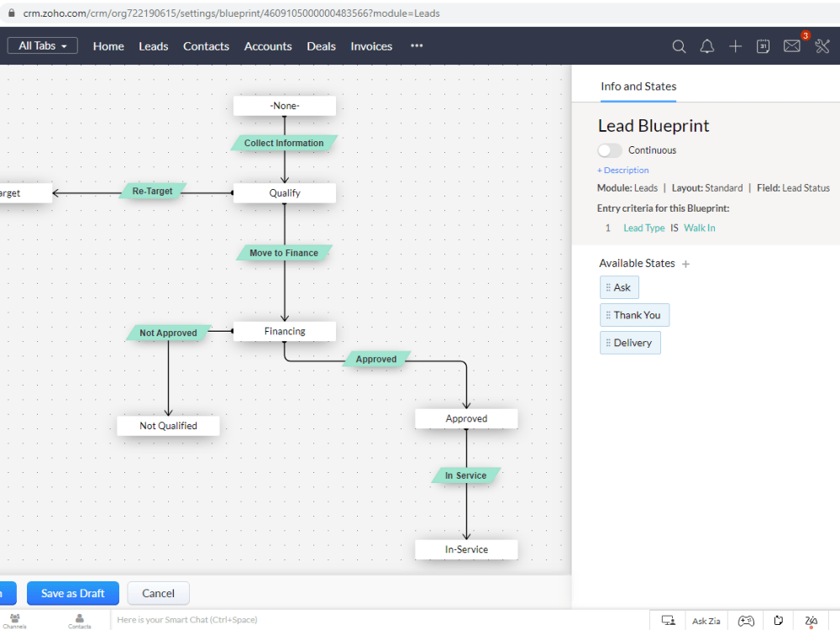This screenshot has width=840, height=630.
Task: Click the screen share icon in bottom bar
Action: pos(668,621)
